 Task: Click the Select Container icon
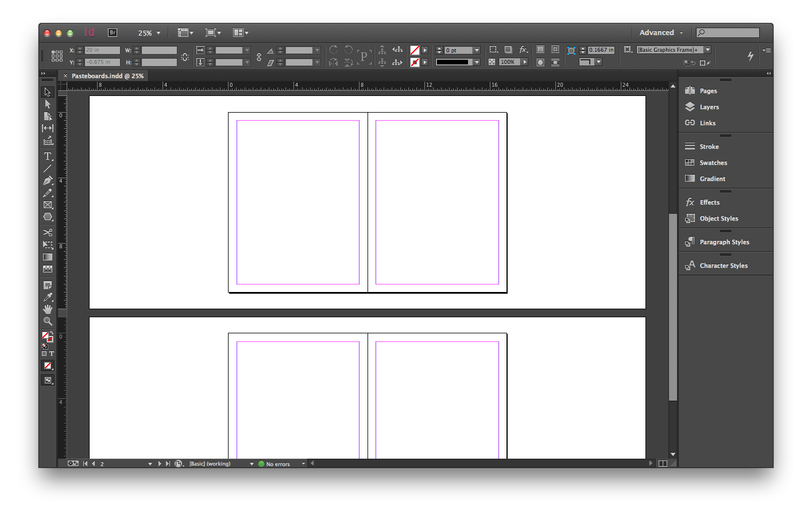(x=382, y=50)
